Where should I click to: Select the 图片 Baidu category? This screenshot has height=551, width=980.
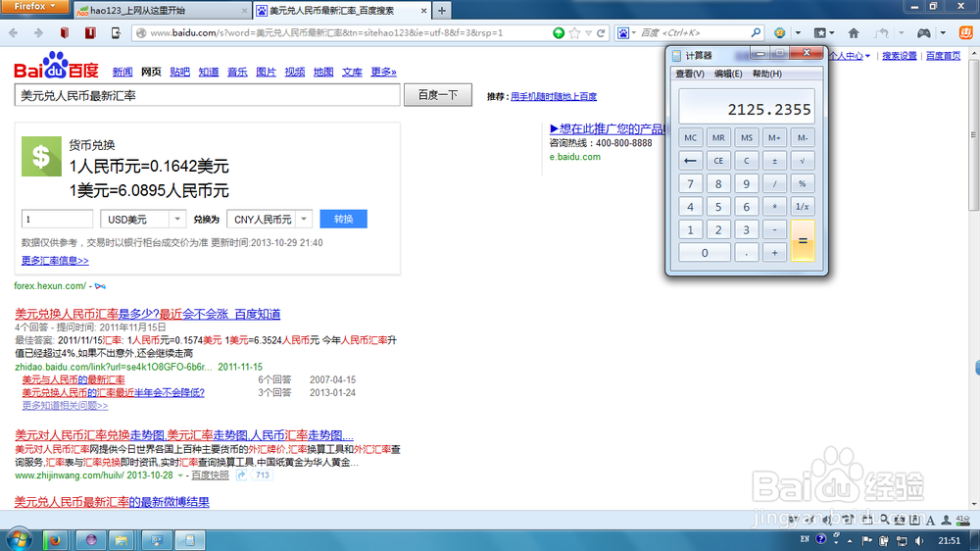tap(266, 72)
